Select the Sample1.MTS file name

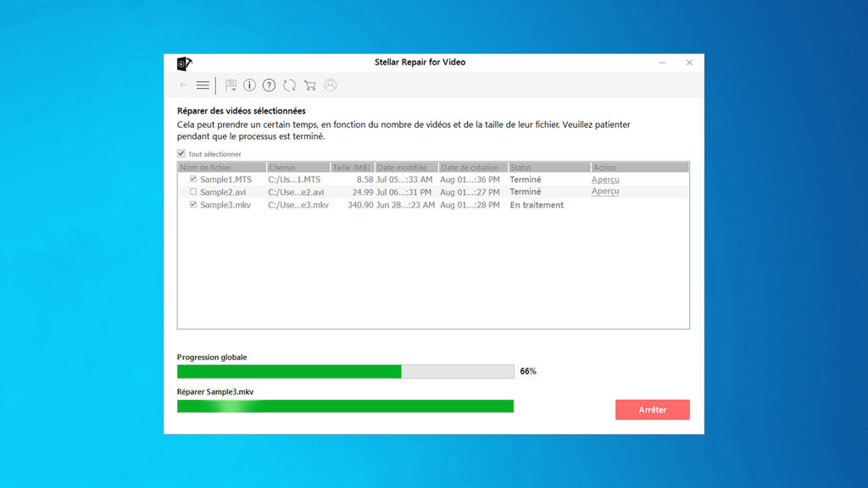pyautogui.click(x=225, y=180)
